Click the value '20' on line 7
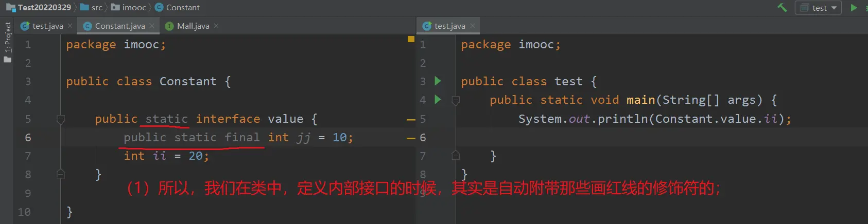 (196, 156)
